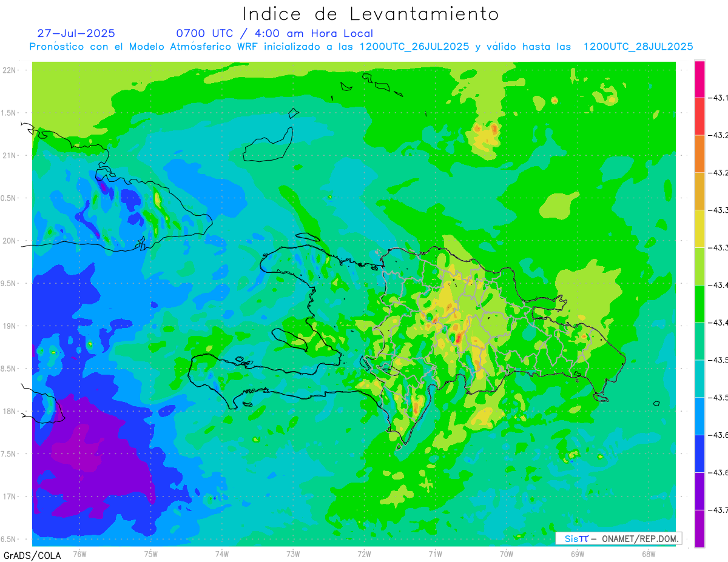This screenshot has height=562, width=728.
Task: Click the '0700 UTC / 4:00 am Hora Local' text
Action: (275, 33)
